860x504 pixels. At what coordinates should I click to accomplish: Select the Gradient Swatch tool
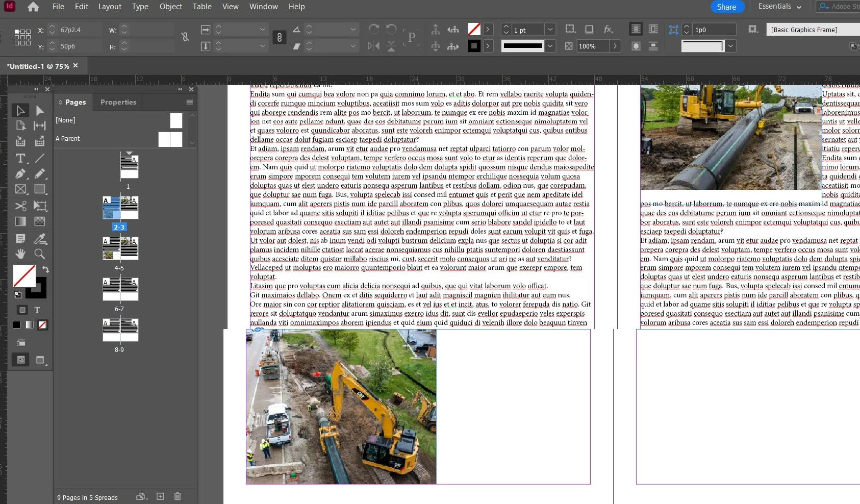pos(20,221)
